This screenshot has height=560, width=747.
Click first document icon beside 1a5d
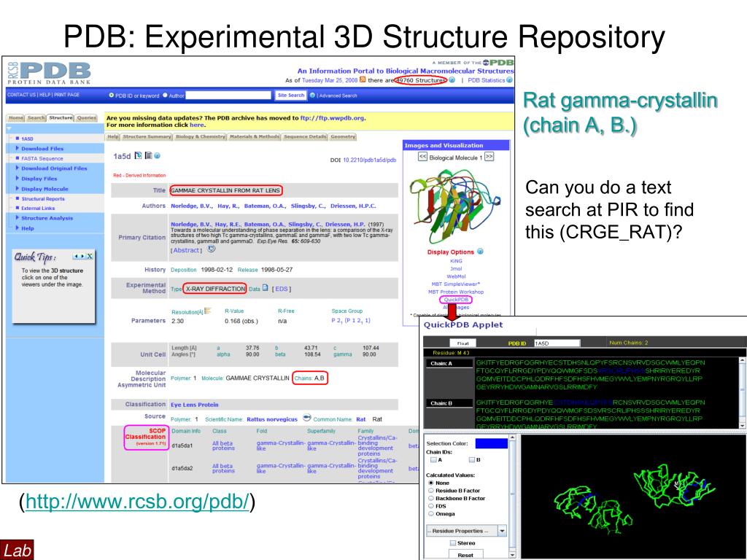click(138, 155)
